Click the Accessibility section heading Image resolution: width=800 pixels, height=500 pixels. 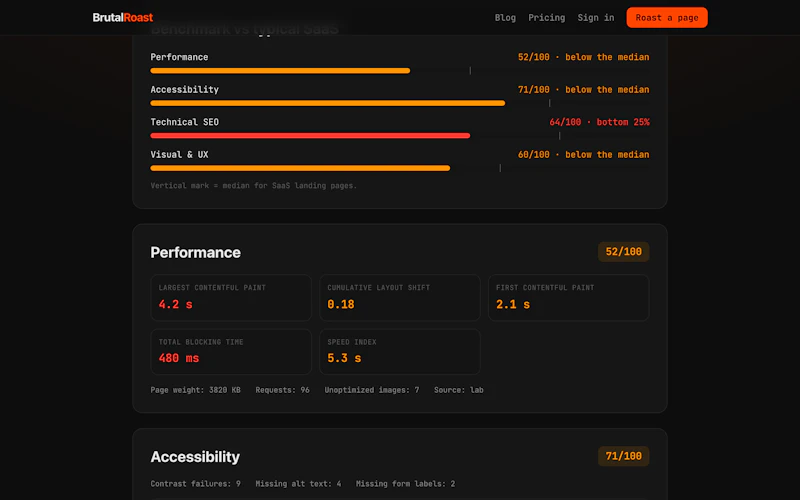click(x=195, y=457)
